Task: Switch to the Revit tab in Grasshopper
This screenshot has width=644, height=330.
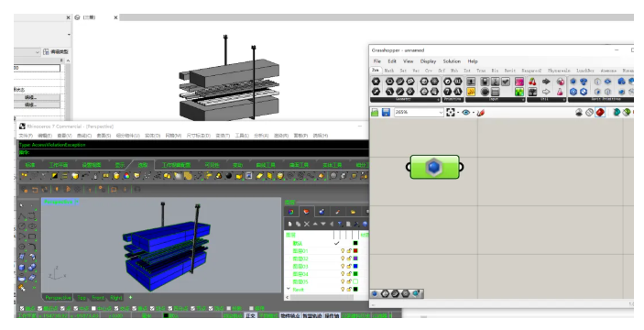Action: (509, 71)
